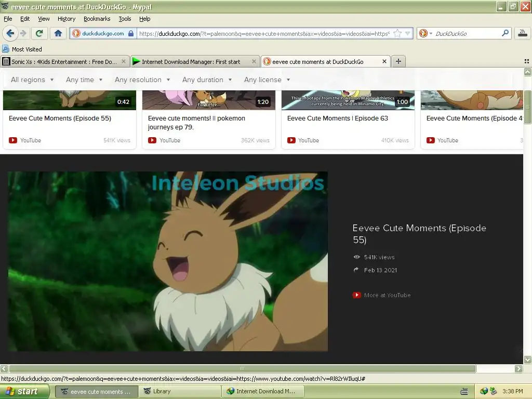Go to the Home page

pos(58,33)
